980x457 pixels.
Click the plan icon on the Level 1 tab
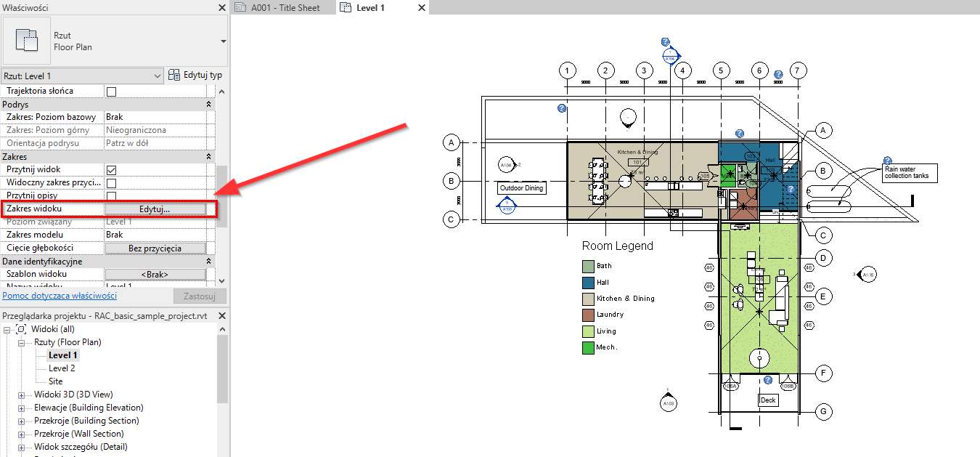(x=344, y=8)
